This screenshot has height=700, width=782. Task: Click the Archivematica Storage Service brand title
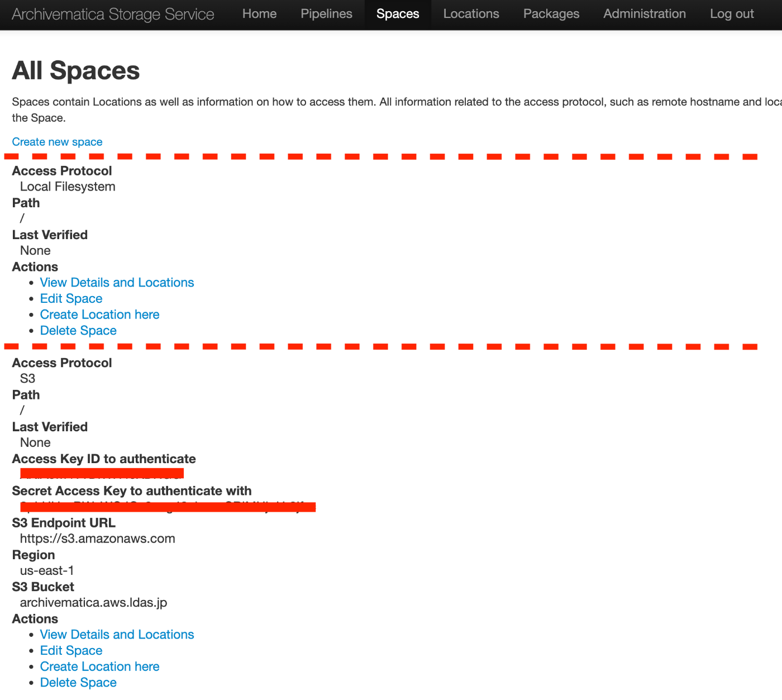pos(113,15)
